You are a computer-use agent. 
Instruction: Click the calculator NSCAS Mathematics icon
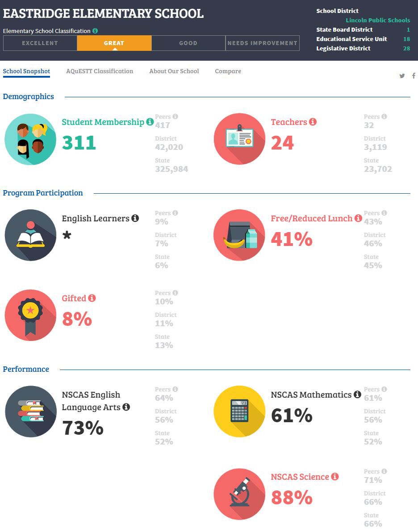pyautogui.click(x=239, y=411)
